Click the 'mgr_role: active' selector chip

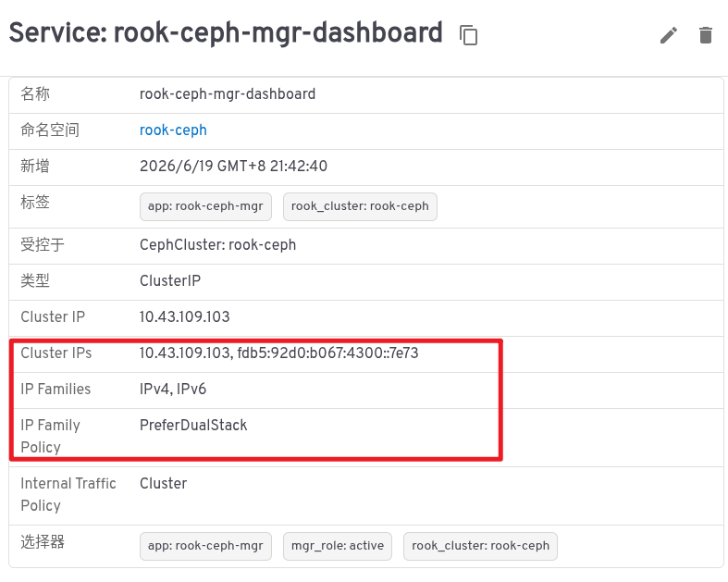[338, 546]
